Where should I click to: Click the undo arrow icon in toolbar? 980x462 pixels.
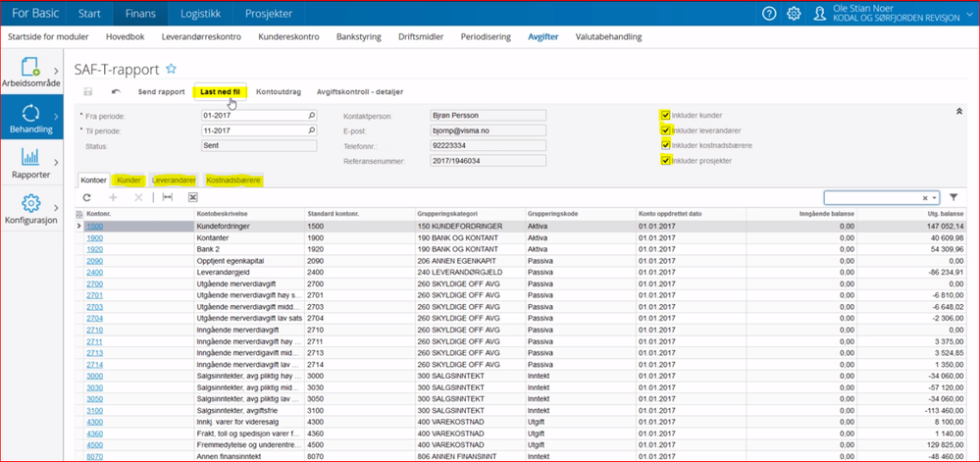click(116, 92)
